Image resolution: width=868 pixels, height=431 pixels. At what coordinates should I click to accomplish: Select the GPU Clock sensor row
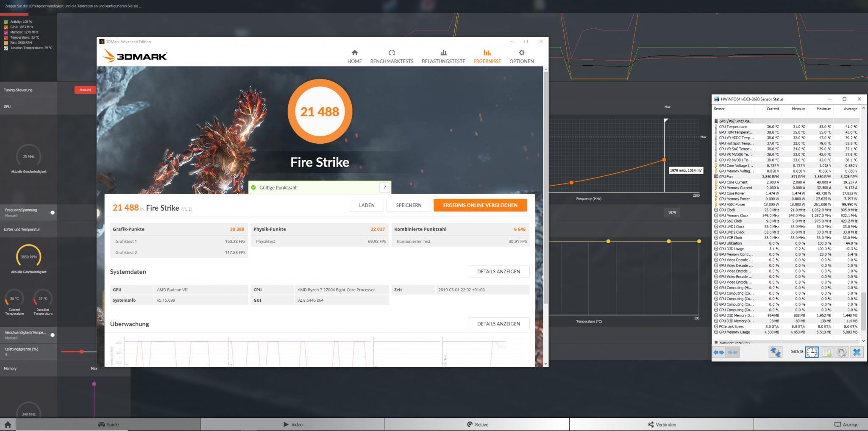[786, 210]
